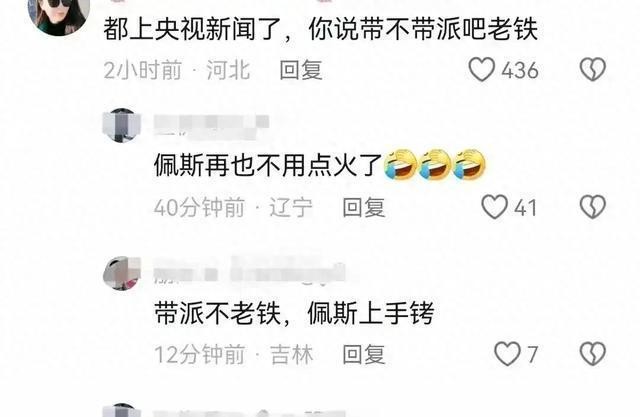Dislike the 吉林 comment using broken heart

[593, 353]
